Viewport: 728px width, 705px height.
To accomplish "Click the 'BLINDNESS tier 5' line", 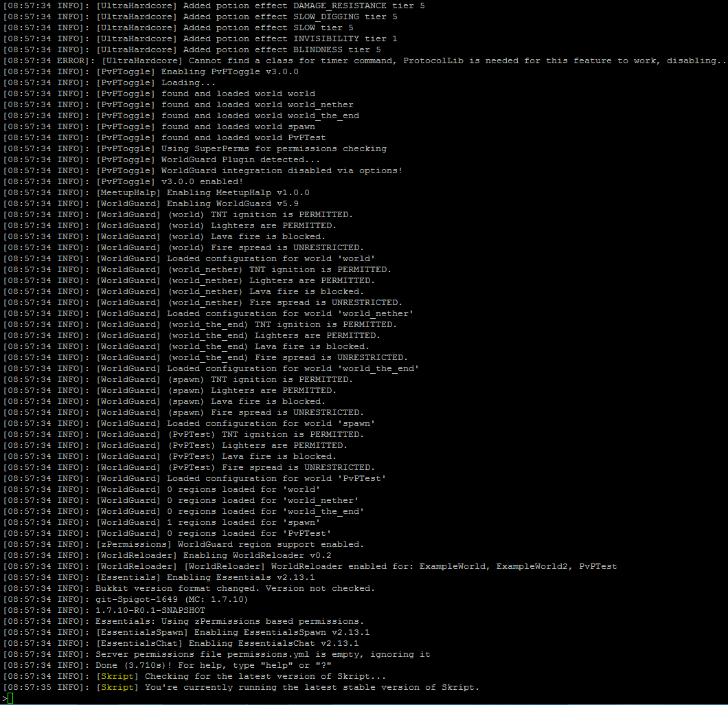I will point(192,49).
